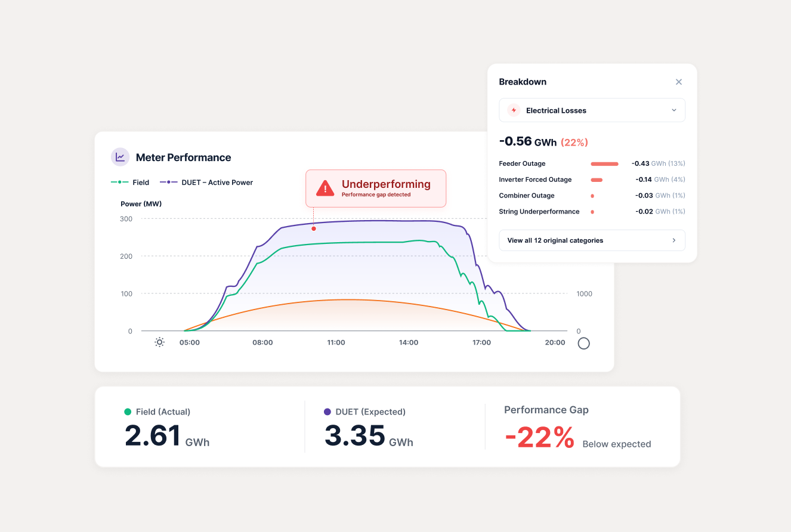791x532 pixels.
Task: Click the dropdown chevron in Electrical Losses
Action: click(x=674, y=110)
